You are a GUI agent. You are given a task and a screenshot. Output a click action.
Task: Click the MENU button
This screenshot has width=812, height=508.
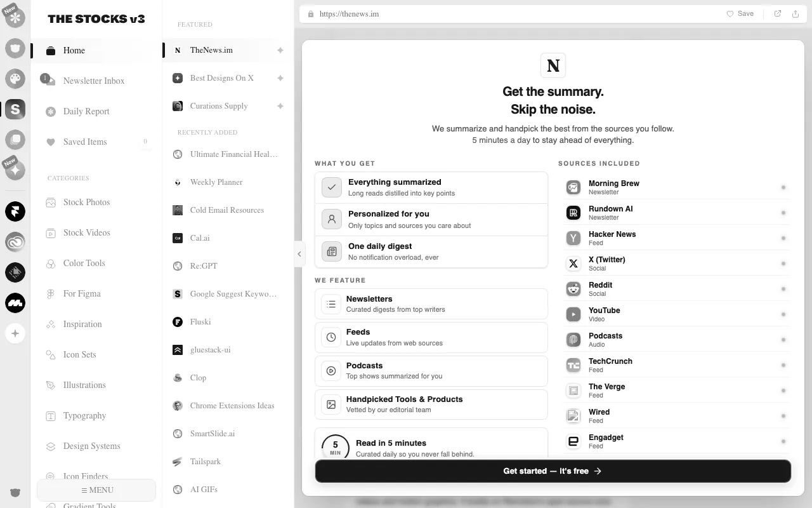(x=96, y=490)
